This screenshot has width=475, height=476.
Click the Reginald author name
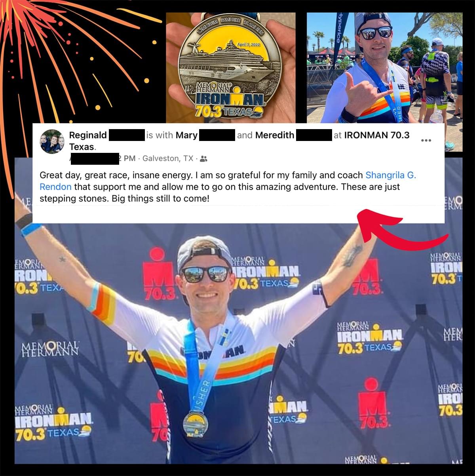click(x=88, y=135)
